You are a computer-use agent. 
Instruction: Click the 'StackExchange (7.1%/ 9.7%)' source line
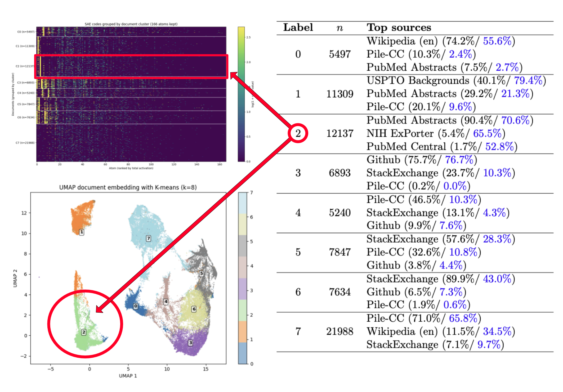point(435,345)
